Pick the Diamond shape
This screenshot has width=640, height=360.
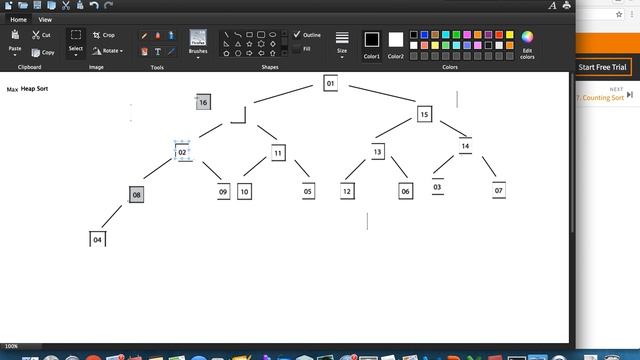(273, 44)
